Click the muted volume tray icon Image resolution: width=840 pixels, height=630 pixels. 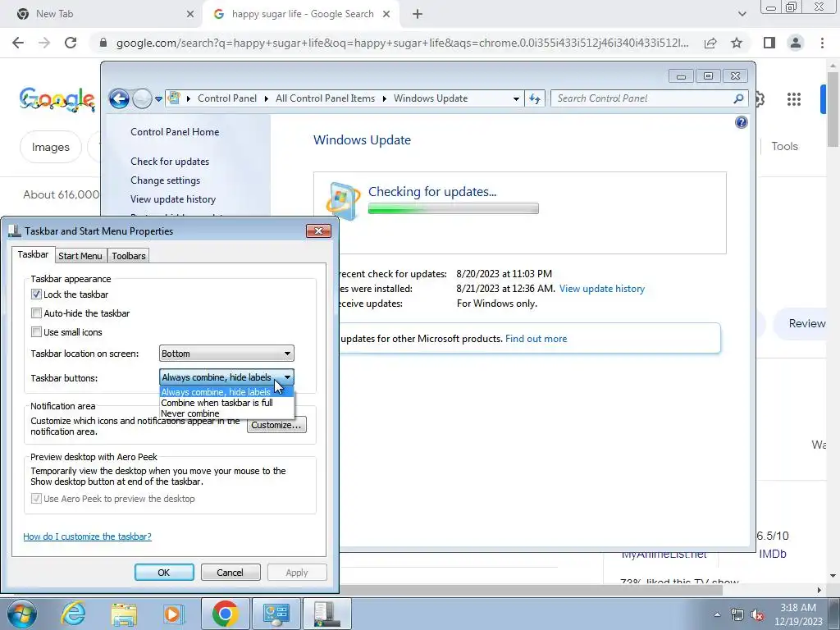point(757,615)
